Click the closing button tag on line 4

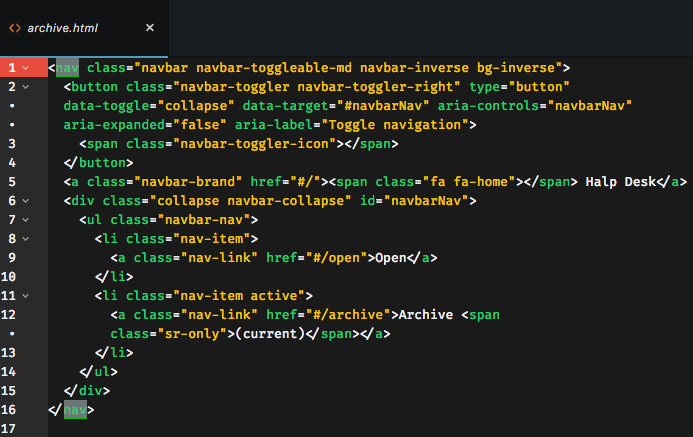tap(98, 163)
